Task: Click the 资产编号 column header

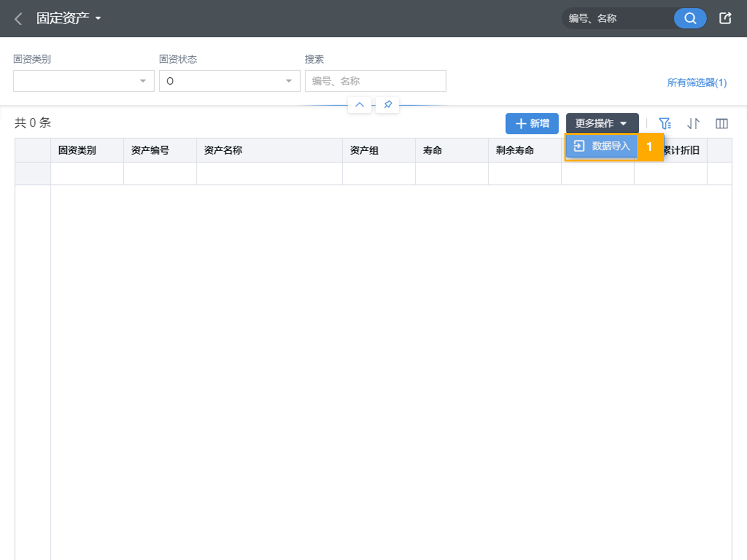Action: 160,150
